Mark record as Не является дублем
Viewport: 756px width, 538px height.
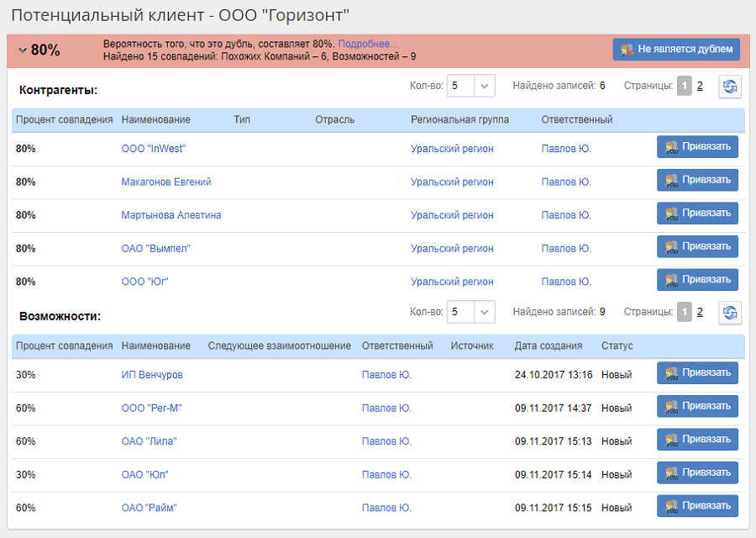coord(676,50)
